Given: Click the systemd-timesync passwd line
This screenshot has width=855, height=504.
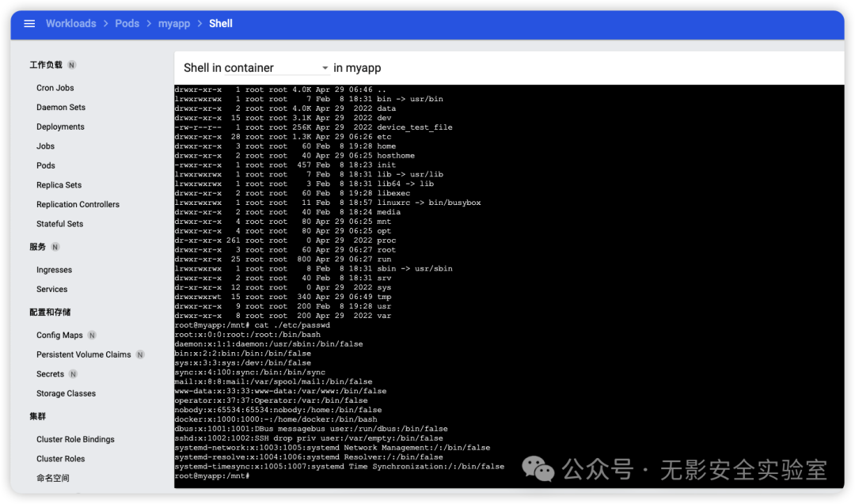Looking at the screenshot, I should (339, 466).
